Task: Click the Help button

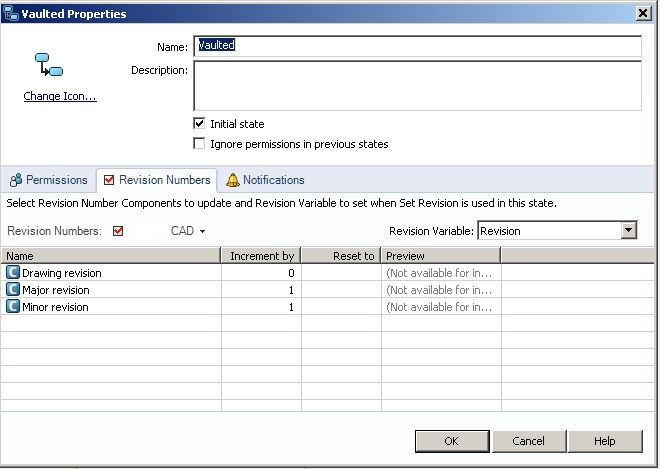Action: 604,441
